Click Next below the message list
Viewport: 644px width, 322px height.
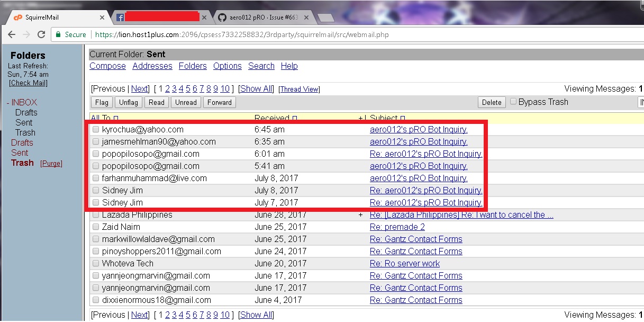[140, 315]
